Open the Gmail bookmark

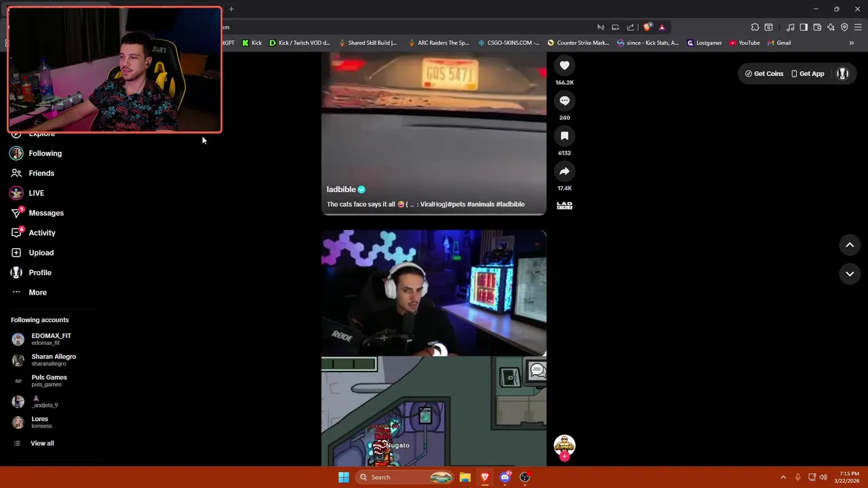779,43
